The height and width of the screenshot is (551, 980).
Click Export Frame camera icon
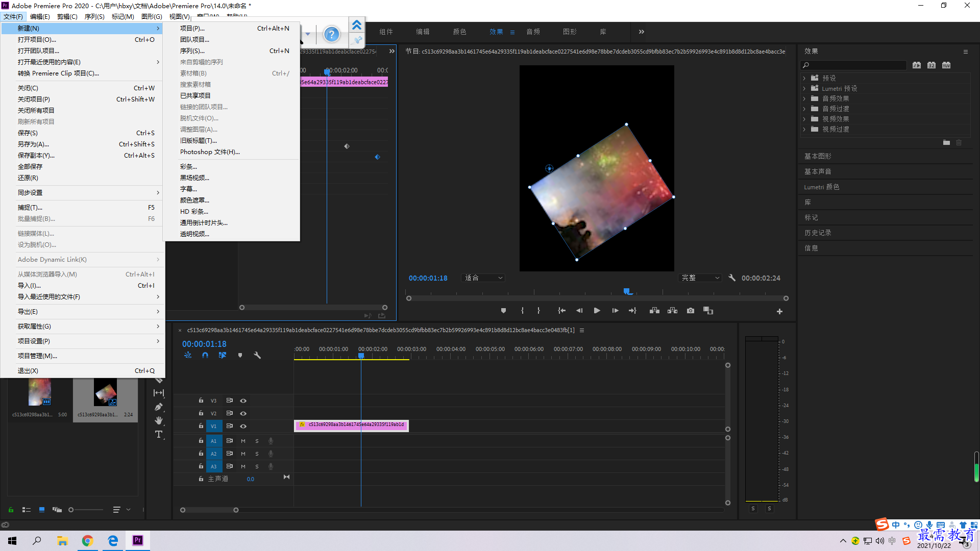point(691,311)
